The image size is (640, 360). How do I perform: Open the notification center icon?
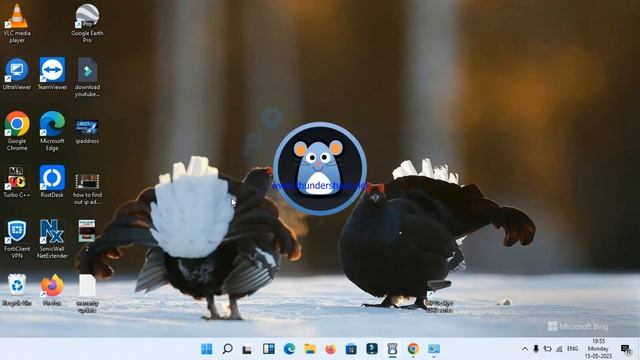(626, 349)
